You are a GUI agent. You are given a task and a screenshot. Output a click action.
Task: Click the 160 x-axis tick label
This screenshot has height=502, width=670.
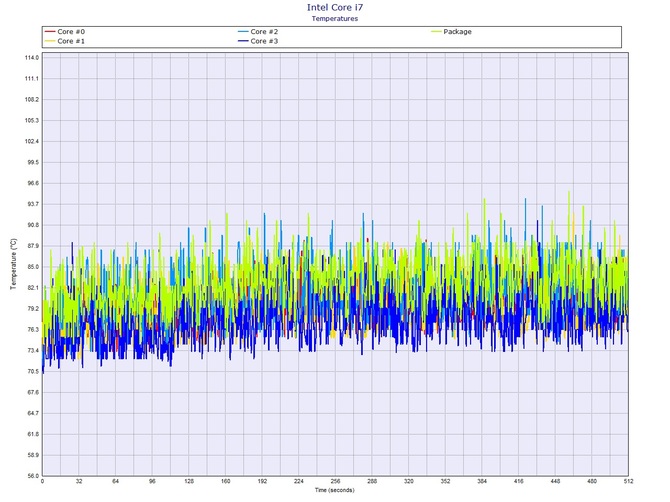pos(226,481)
